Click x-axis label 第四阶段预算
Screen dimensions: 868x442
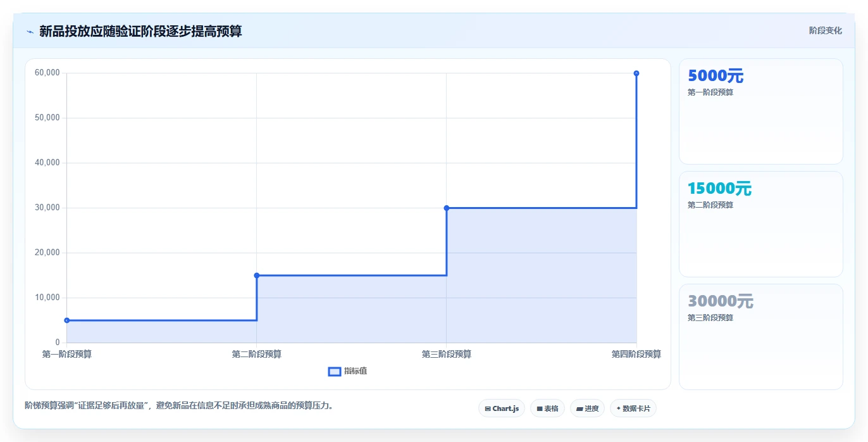pos(636,354)
